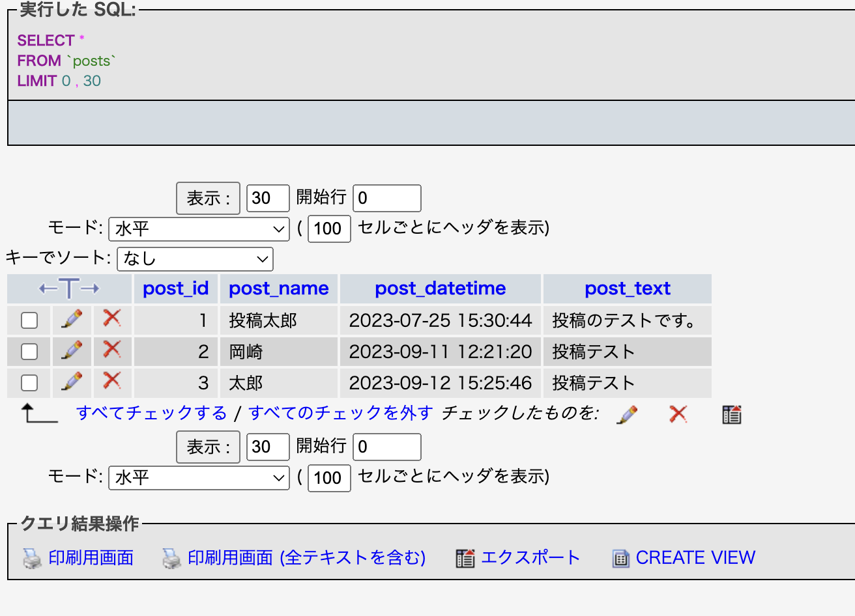Sort by the post_datetime column header
The width and height of the screenshot is (855, 616).
point(440,288)
